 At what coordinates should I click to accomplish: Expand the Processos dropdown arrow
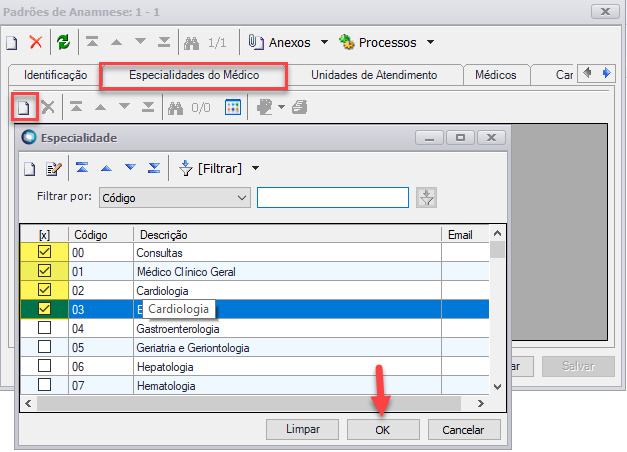(430, 42)
